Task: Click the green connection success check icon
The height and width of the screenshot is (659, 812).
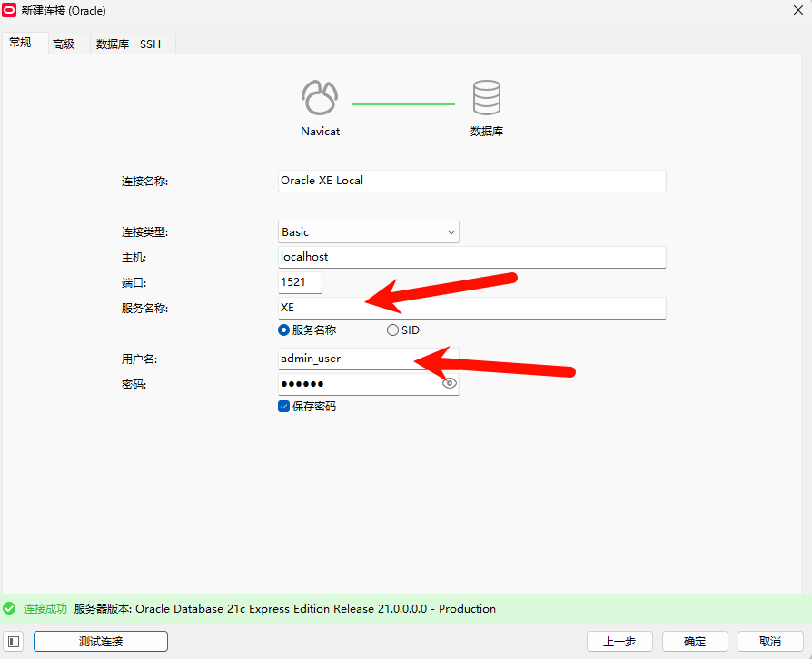Action: click(x=9, y=608)
